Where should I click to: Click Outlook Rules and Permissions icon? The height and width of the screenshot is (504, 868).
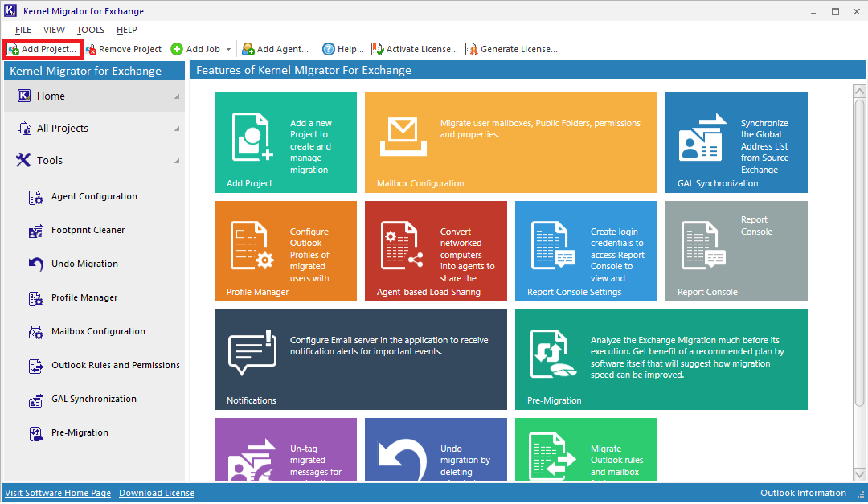(35, 367)
